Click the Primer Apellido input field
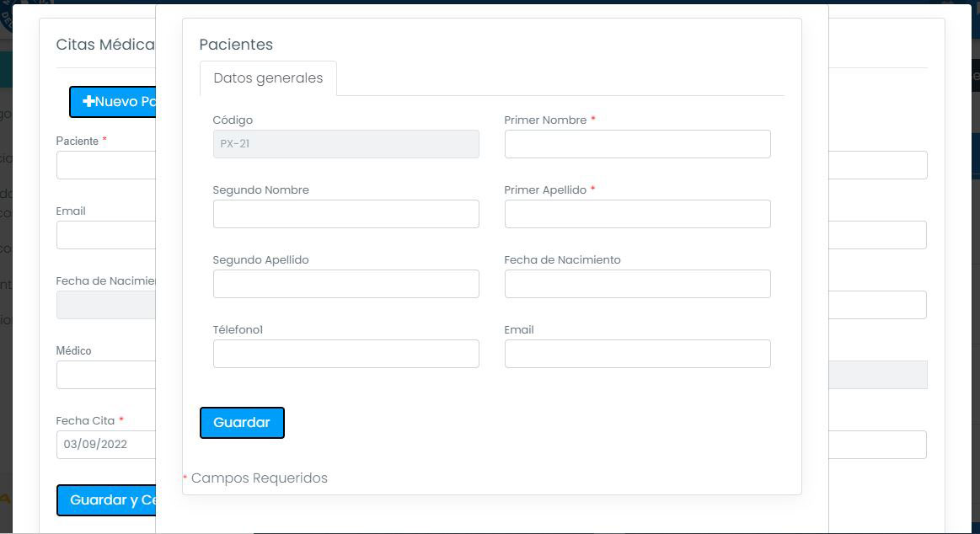980x534 pixels. point(637,214)
